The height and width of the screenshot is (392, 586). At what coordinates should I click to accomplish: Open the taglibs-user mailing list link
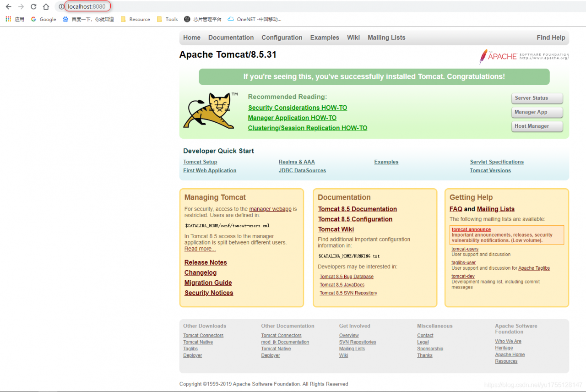point(463,263)
